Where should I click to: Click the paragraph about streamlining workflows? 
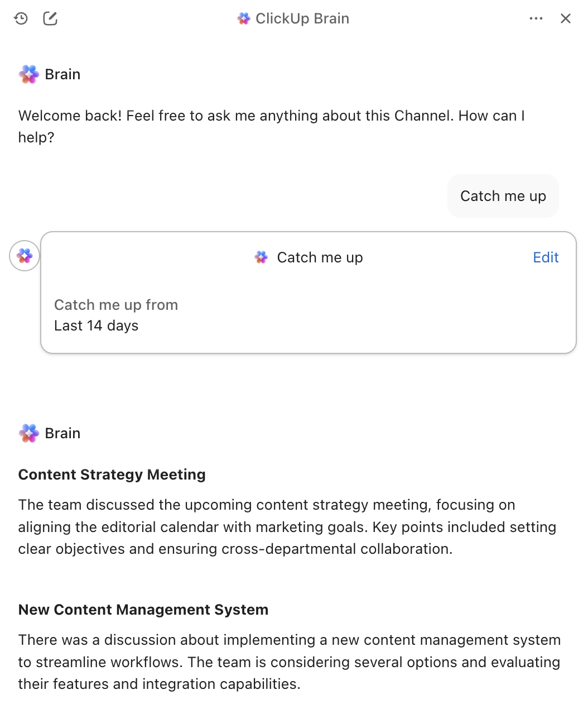tap(289, 662)
